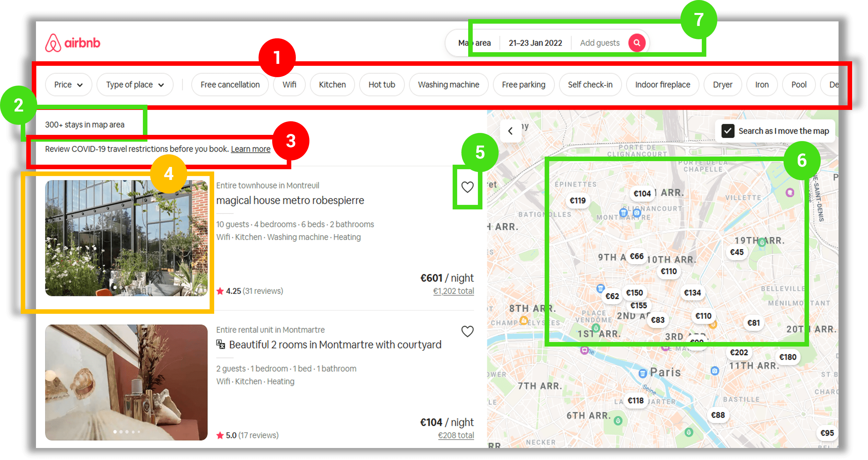Select the €81 map price marker
The width and height of the screenshot is (868, 460).
click(753, 323)
